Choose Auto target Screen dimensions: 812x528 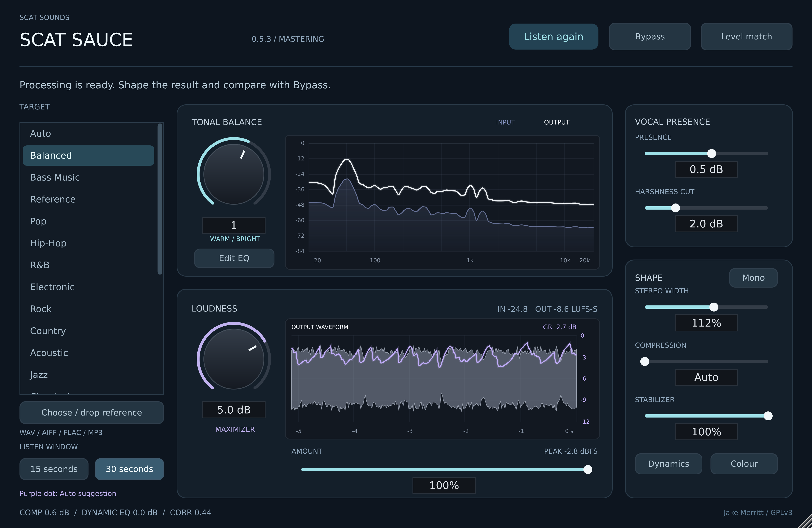pos(88,133)
